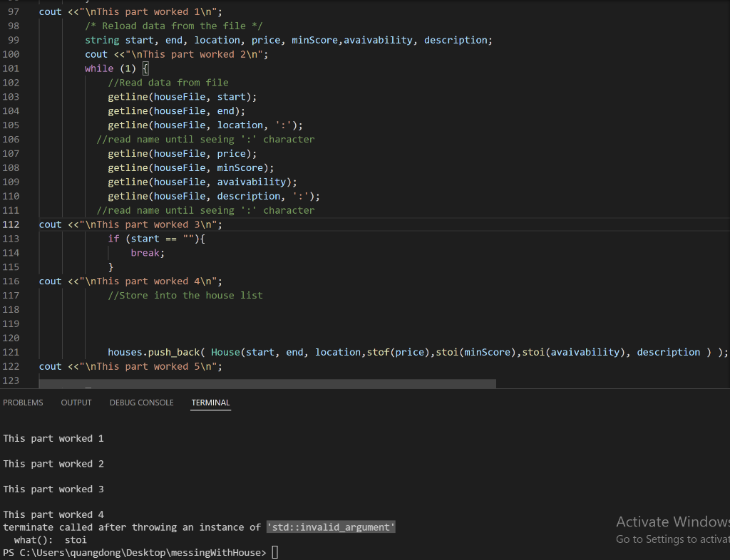Click line number 112 in the gutter
The height and width of the screenshot is (560, 730).
coord(11,224)
